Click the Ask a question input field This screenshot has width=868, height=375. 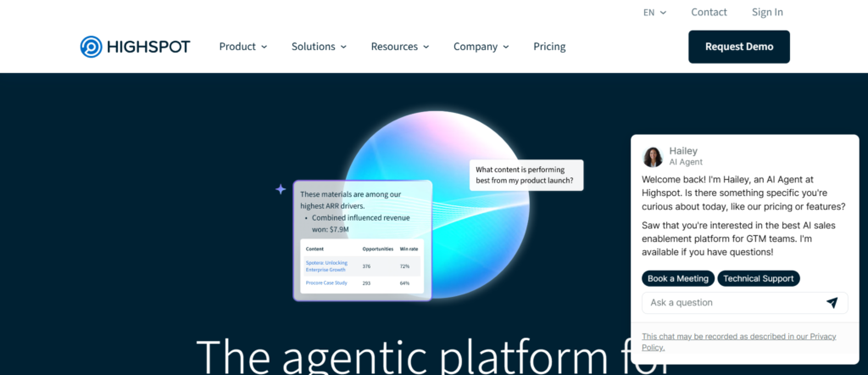[729, 303]
